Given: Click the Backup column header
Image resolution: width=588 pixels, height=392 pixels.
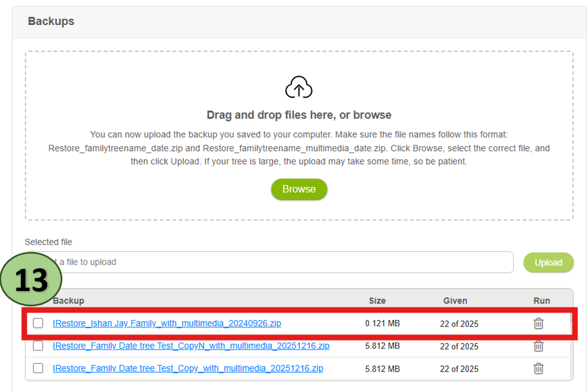Looking at the screenshot, I should 68,301.
